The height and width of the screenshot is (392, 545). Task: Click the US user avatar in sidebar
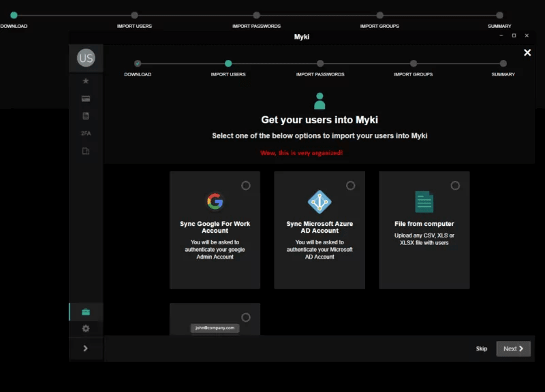point(86,58)
